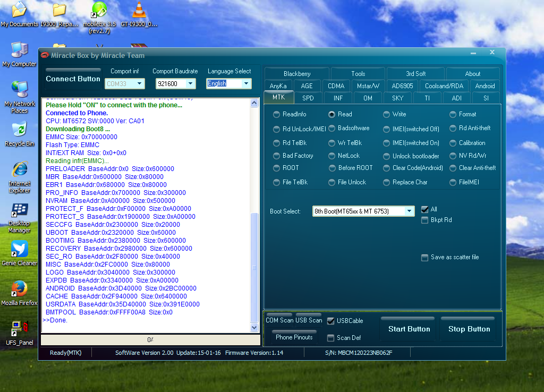Viewport: 544px width, 392px height.
Task: Open the Boot Select dropdown
Action: pos(410,211)
